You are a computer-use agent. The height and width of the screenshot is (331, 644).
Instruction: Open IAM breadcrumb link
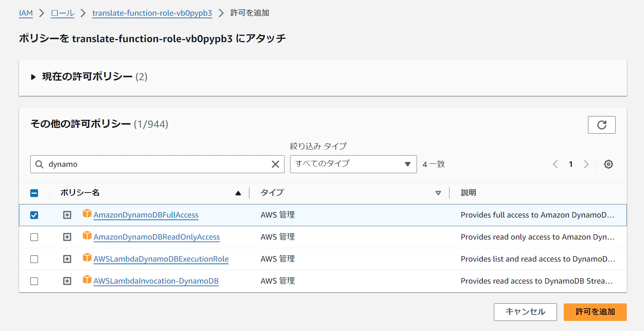26,13
